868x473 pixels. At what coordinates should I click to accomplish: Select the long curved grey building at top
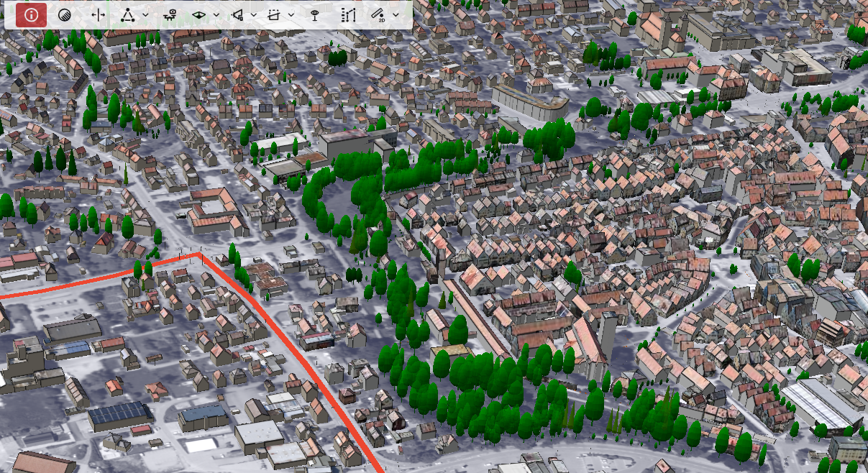pos(529,101)
